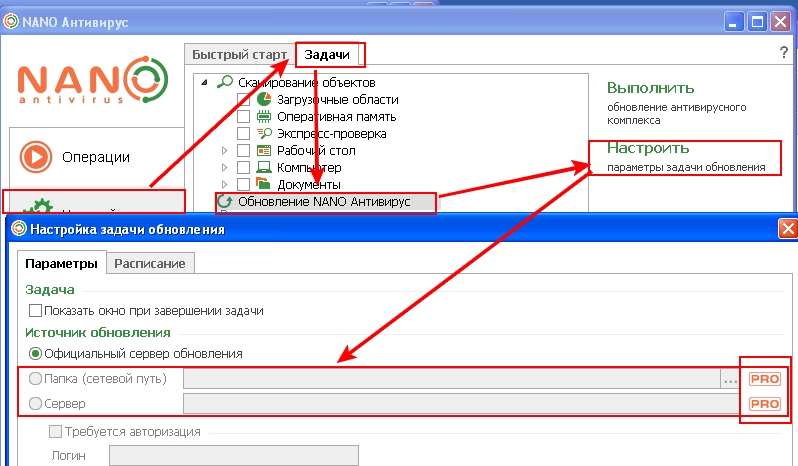Click the Операции play icon
This screenshot has height=466, width=798.
pyautogui.click(x=36, y=157)
